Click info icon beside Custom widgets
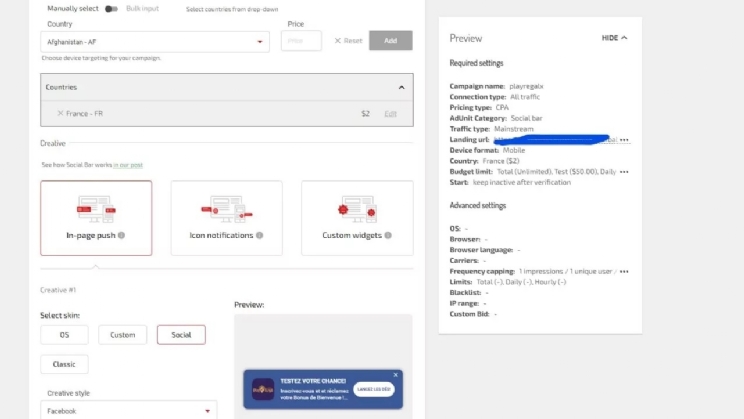Image resolution: width=744 pixels, height=419 pixels. point(388,236)
